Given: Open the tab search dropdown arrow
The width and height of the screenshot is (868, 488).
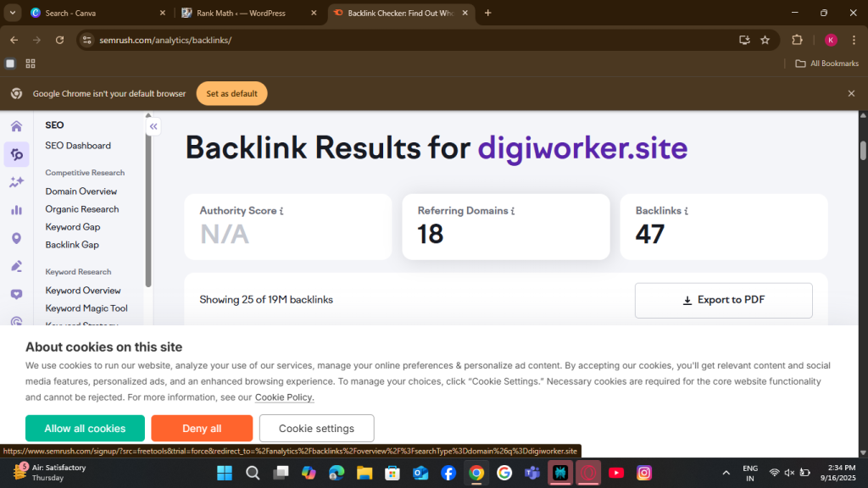Looking at the screenshot, I should (x=12, y=13).
